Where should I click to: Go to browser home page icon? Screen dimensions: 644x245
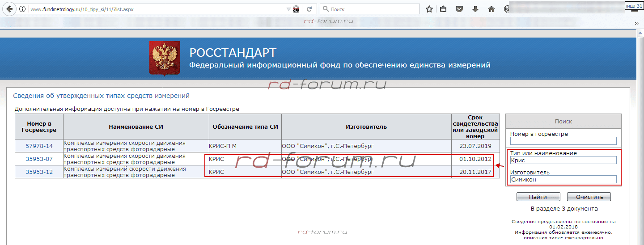point(491,9)
